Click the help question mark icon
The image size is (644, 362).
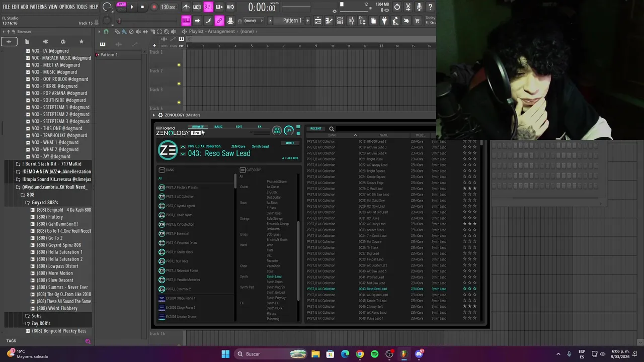pyautogui.click(x=430, y=7)
